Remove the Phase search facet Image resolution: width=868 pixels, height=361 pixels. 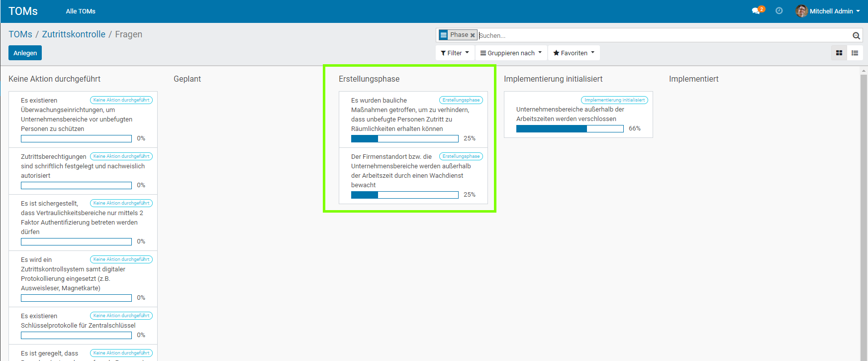point(473,35)
